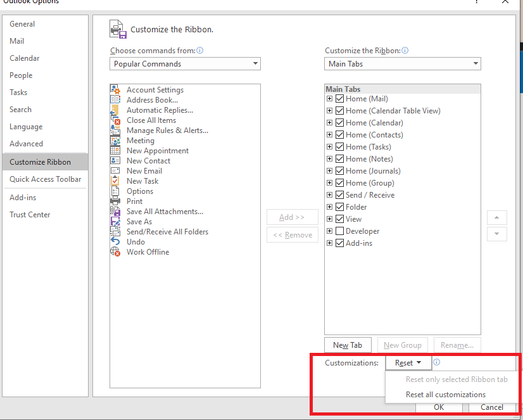Click the Manage Rules & Alerts icon
The width and height of the screenshot is (523, 420).
(115, 130)
